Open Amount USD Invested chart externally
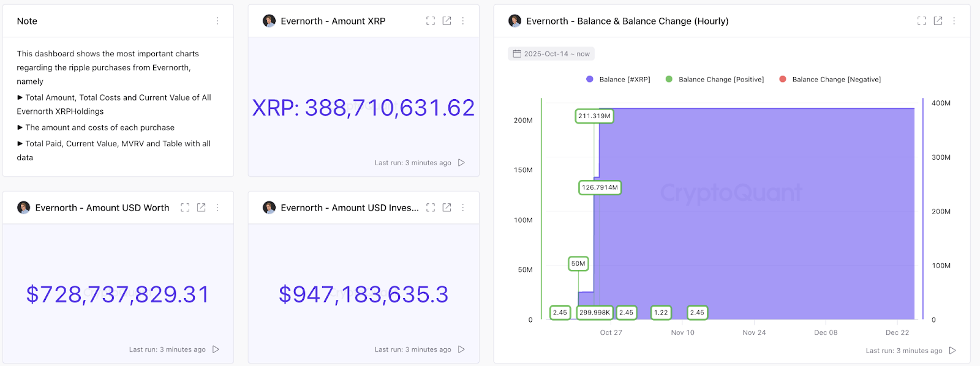 [x=447, y=207]
